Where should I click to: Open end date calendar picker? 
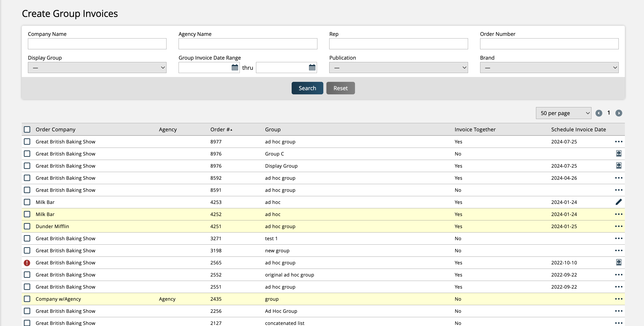tap(312, 68)
